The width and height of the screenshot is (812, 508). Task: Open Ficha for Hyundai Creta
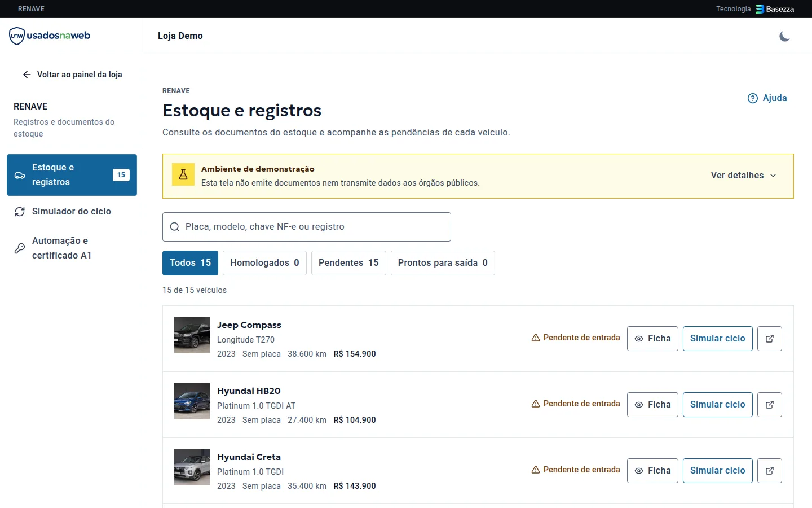652,471
